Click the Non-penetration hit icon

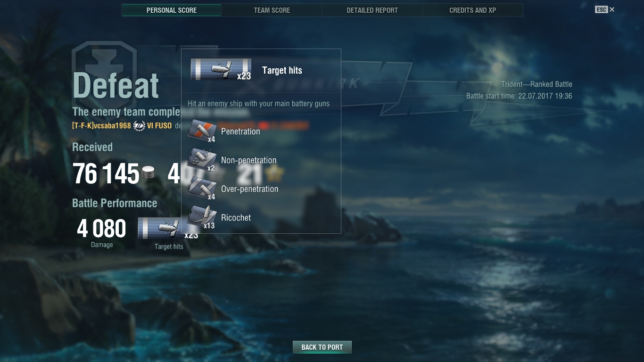tap(202, 160)
